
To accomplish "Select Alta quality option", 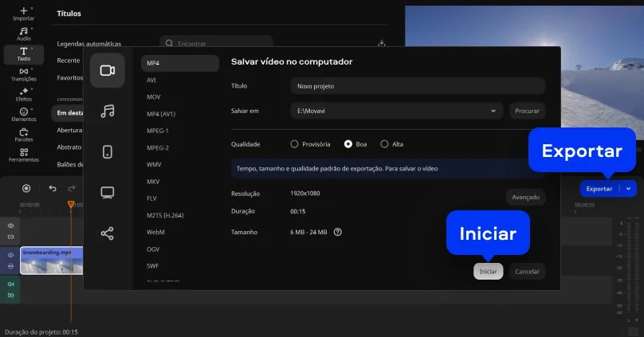I will [384, 144].
